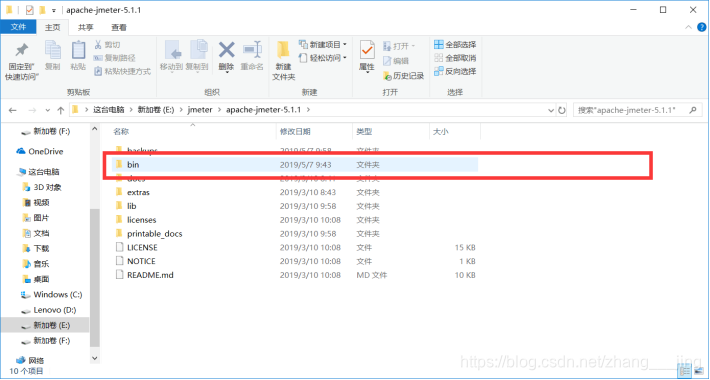Click Edit (编辑) in the ribbon
The image size is (710, 380).
[396, 61]
